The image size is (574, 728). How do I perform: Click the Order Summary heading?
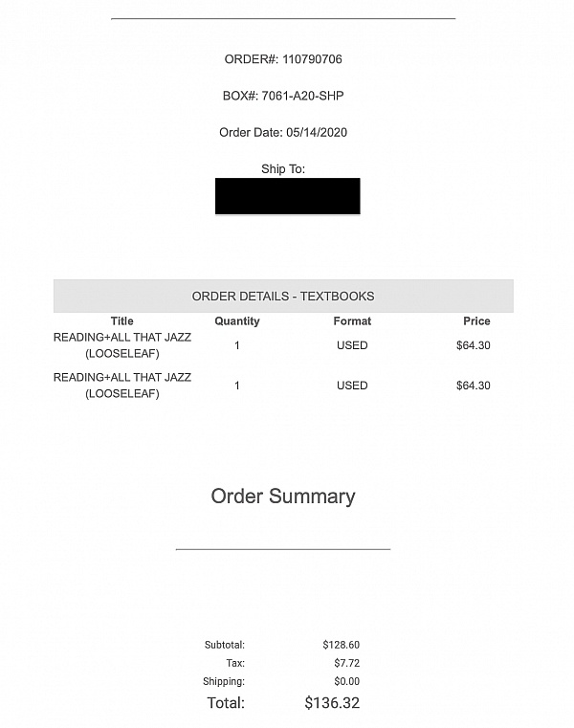[283, 496]
